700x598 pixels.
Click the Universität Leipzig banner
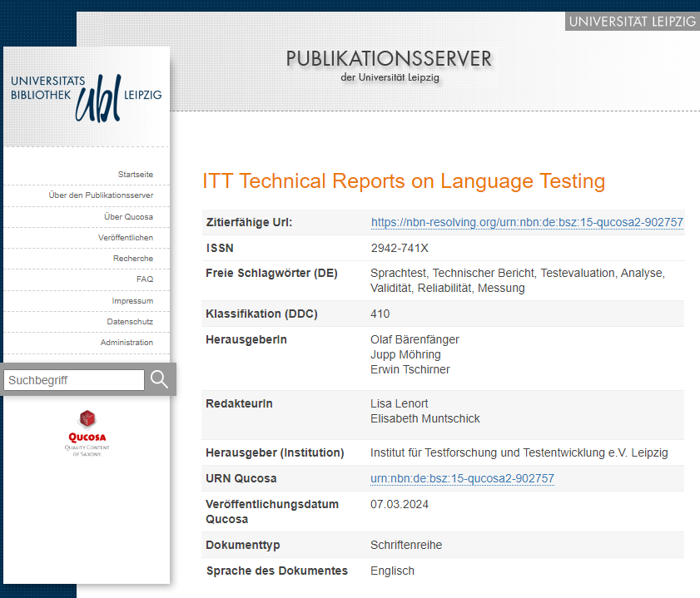pyautogui.click(x=632, y=21)
